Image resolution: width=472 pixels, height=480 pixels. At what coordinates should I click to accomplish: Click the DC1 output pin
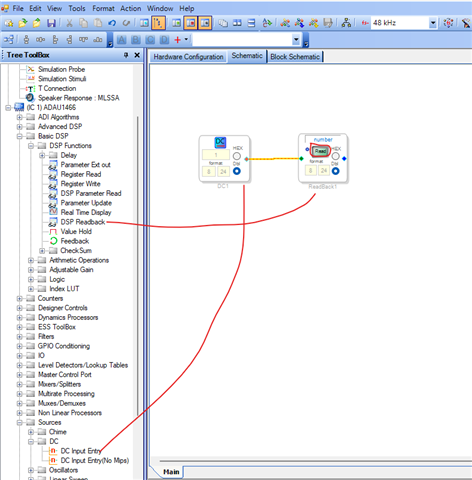(246, 159)
